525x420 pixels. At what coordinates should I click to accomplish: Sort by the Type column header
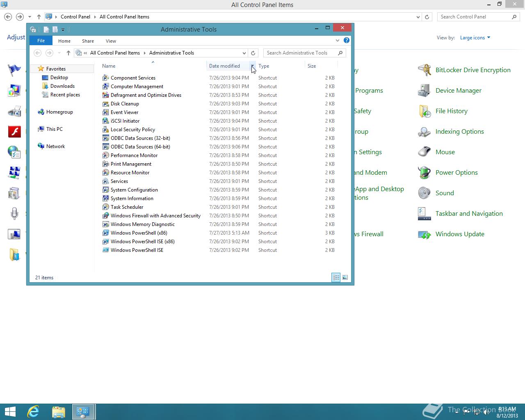(281, 66)
